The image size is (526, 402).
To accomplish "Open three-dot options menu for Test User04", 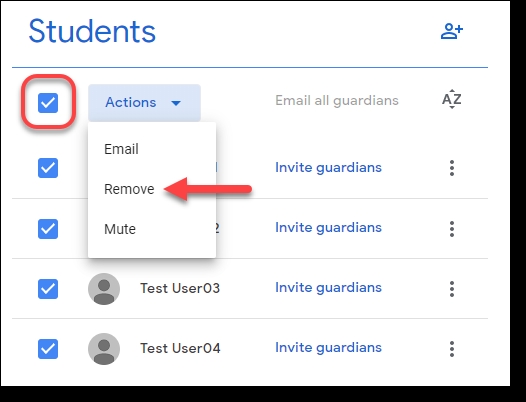I will point(452,349).
